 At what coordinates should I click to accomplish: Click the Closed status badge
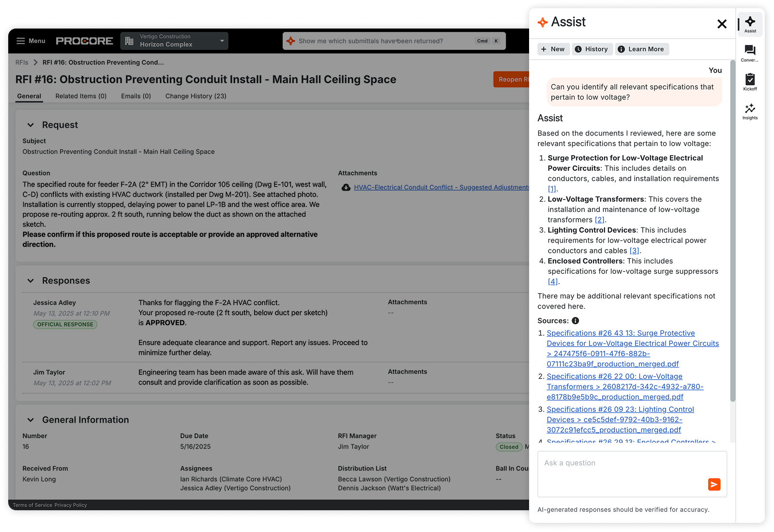coord(509,447)
